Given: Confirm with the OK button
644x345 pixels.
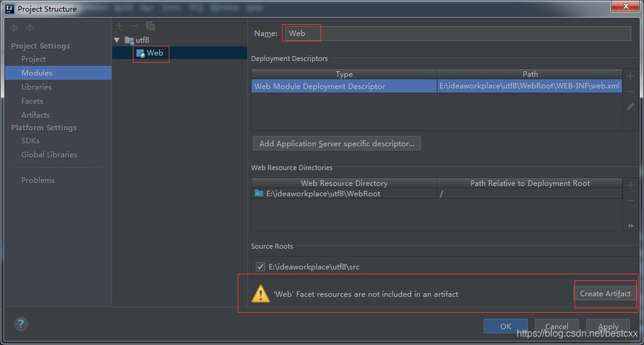Looking at the screenshot, I should tap(506, 326).
